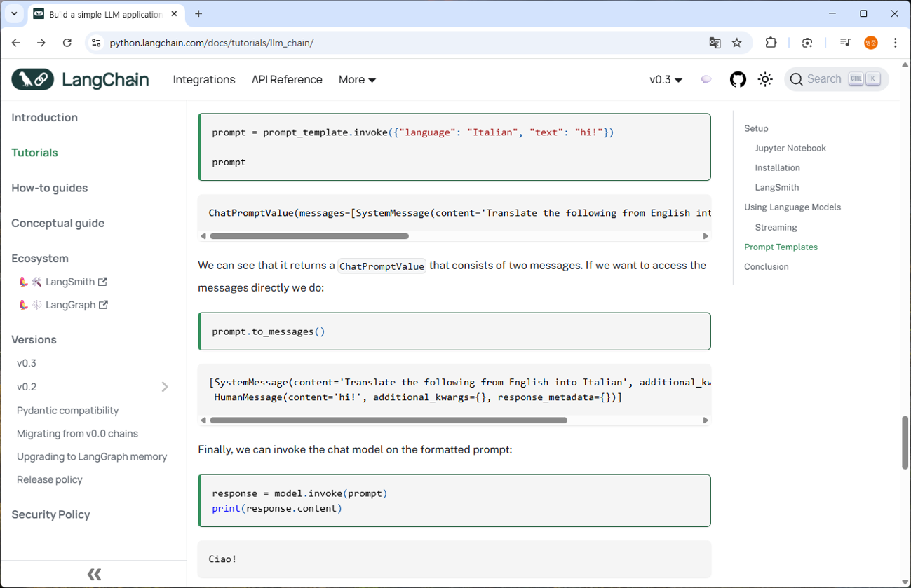
Task: Expand the v0.2 sidebar chevron
Action: click(165, 387)
